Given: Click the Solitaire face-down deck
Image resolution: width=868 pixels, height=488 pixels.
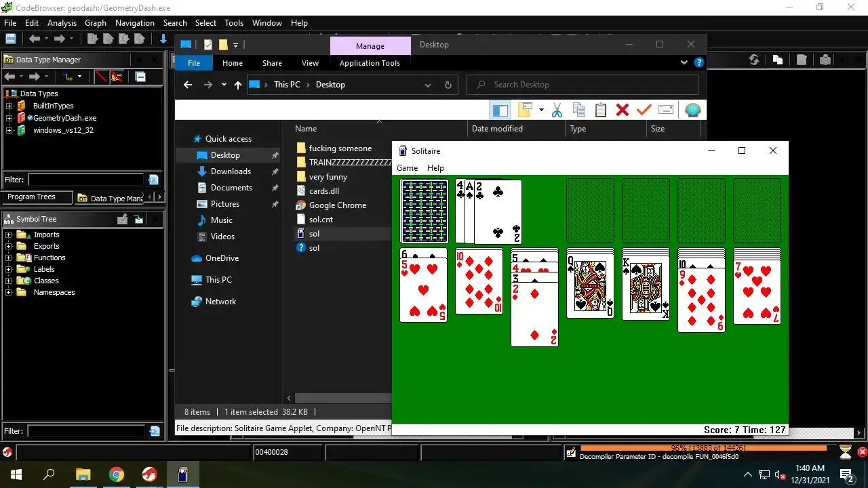Looking at the screenshot, I should (x=425, y=211).
